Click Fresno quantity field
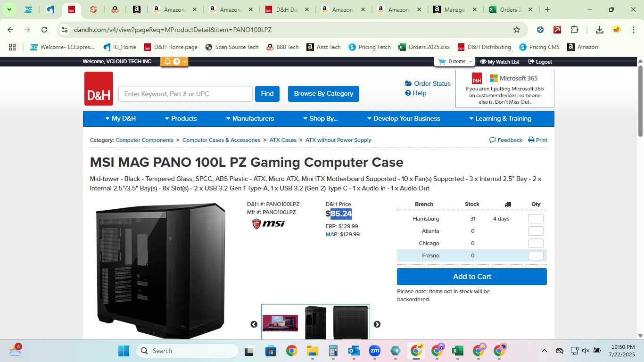644x362 pixels. [x=536, y=255]
